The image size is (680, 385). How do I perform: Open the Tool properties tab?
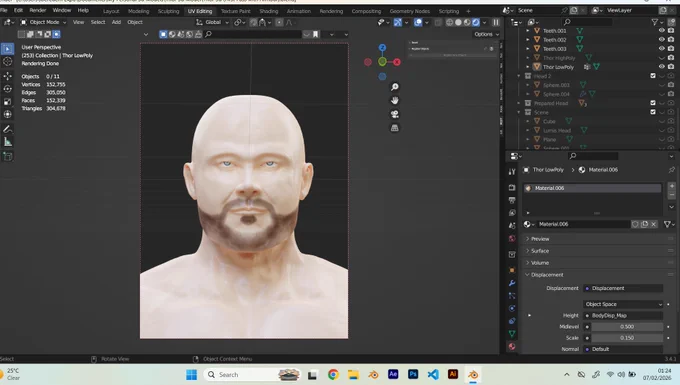click(512, 172)
